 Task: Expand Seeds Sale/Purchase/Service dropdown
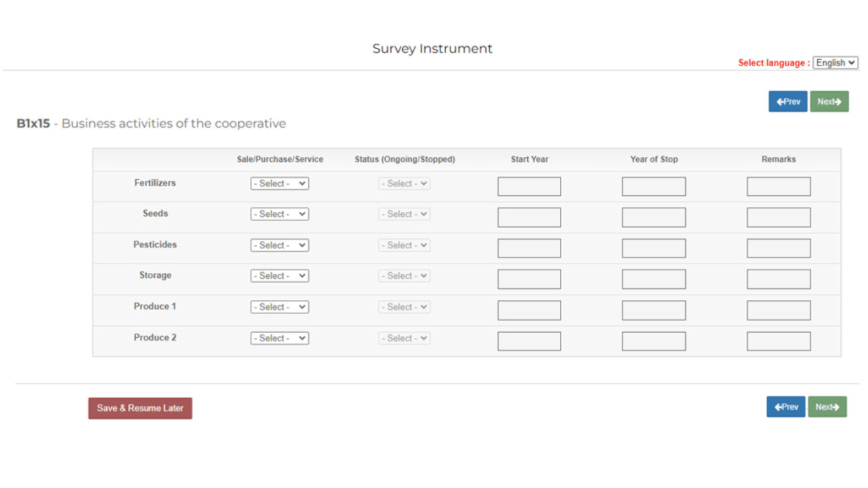point(279,214)
